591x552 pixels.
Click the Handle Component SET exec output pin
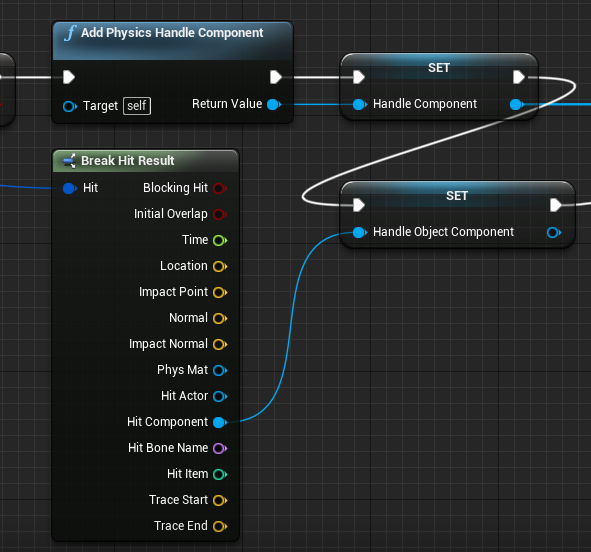pos(519,77)
